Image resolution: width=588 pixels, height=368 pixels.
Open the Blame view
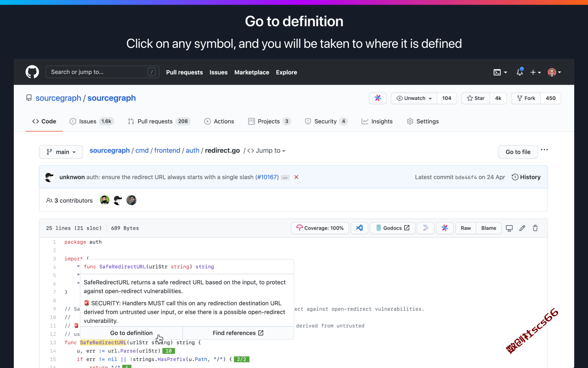click(x=489, y=228)
